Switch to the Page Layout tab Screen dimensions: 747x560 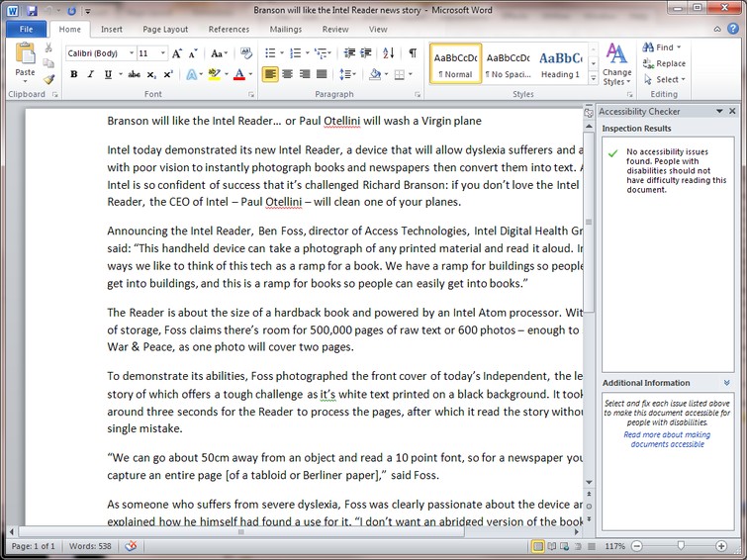[165, 29]
